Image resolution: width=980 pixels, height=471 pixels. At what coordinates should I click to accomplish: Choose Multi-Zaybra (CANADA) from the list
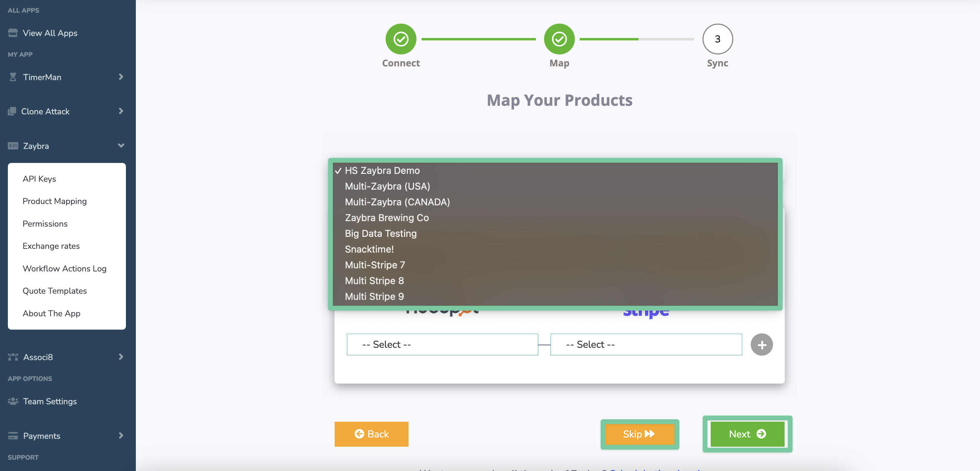[x=397, y=202]
